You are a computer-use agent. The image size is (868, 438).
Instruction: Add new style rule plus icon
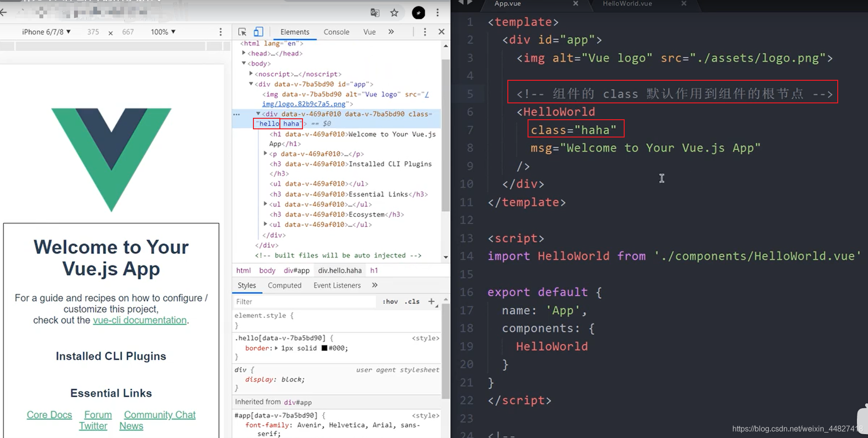coord(431,301)
